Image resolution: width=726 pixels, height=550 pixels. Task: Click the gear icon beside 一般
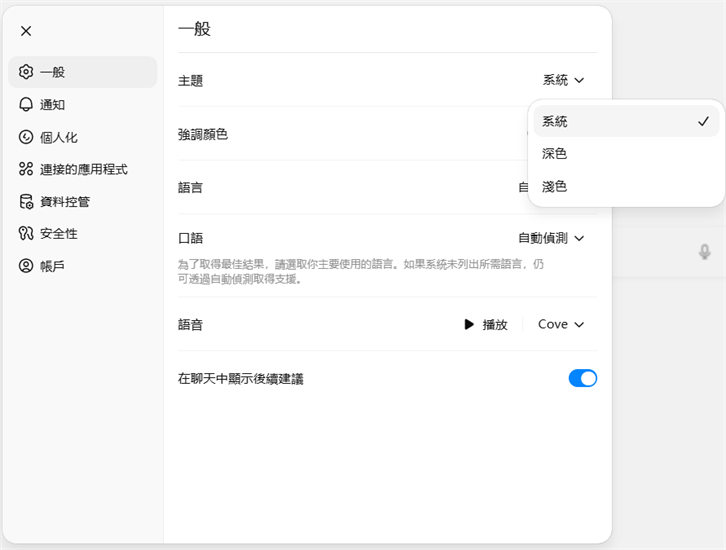click(26, 72)
